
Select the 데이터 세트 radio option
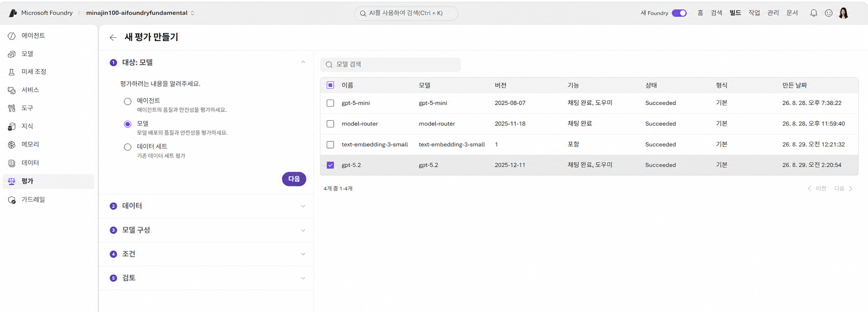(x=127, y=147)
